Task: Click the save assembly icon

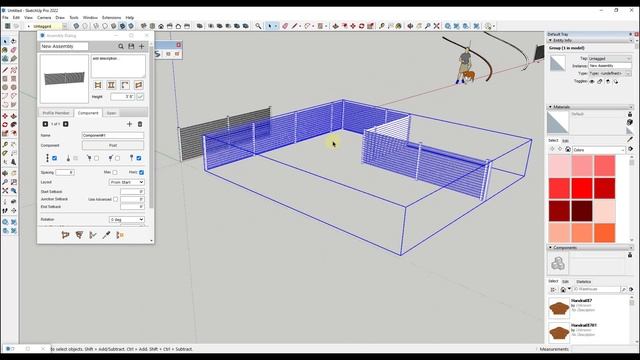Action: click(x=131, y=47)
